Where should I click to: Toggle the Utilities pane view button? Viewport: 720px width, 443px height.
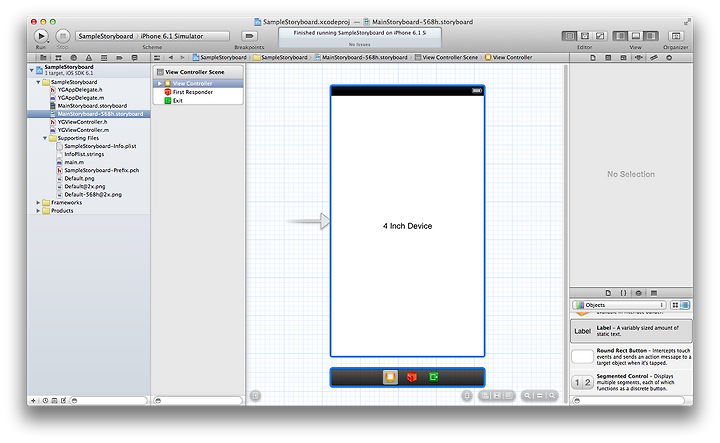coord(651,36)
